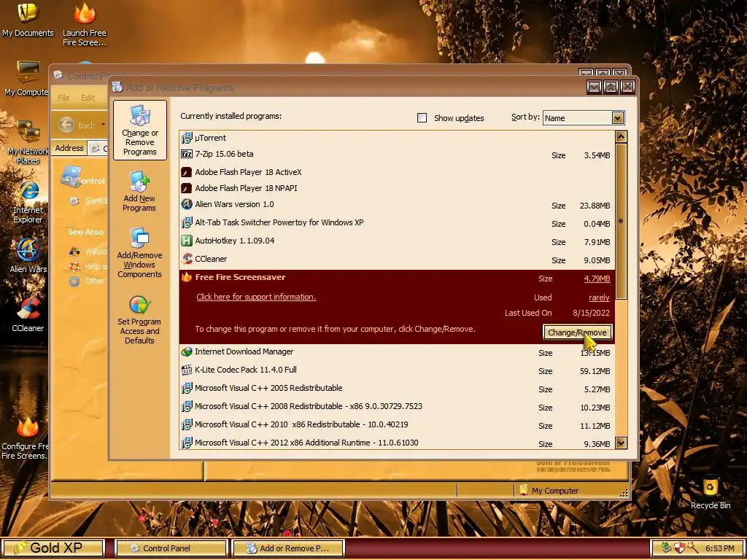Click the 7-Zip program icon in list
The height and width of the screenshot is (560, 747).
186,155
